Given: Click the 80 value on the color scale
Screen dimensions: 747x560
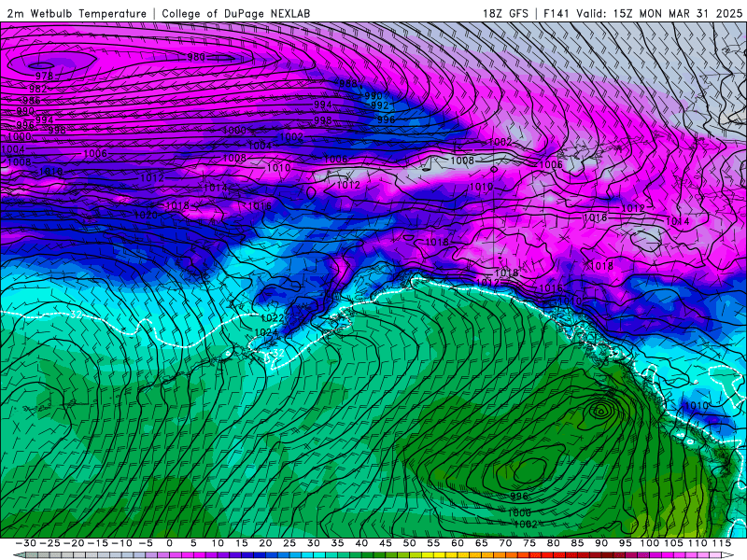Looking at the screenshot, I should [554, 543].
